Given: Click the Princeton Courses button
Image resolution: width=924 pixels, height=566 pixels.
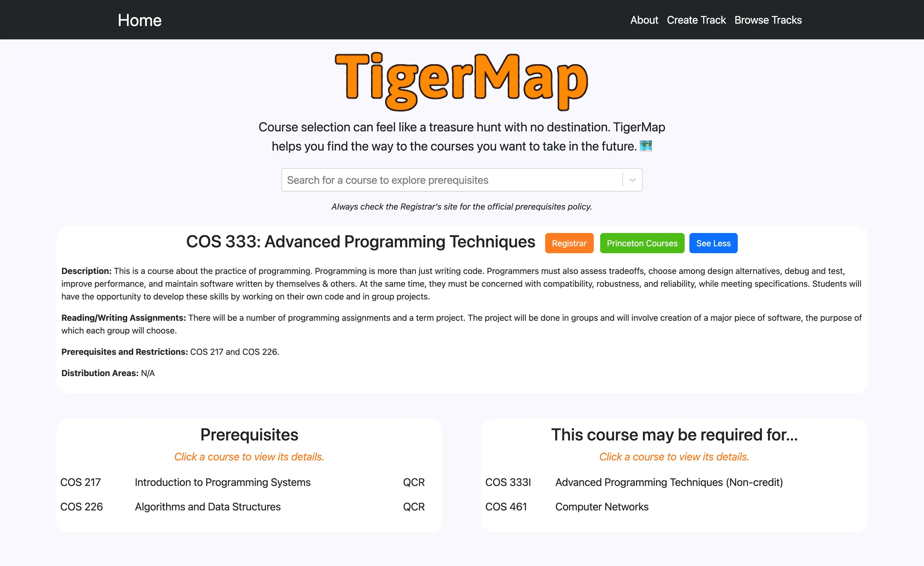Looking at the screenshot, I should (x=642, y=242).
